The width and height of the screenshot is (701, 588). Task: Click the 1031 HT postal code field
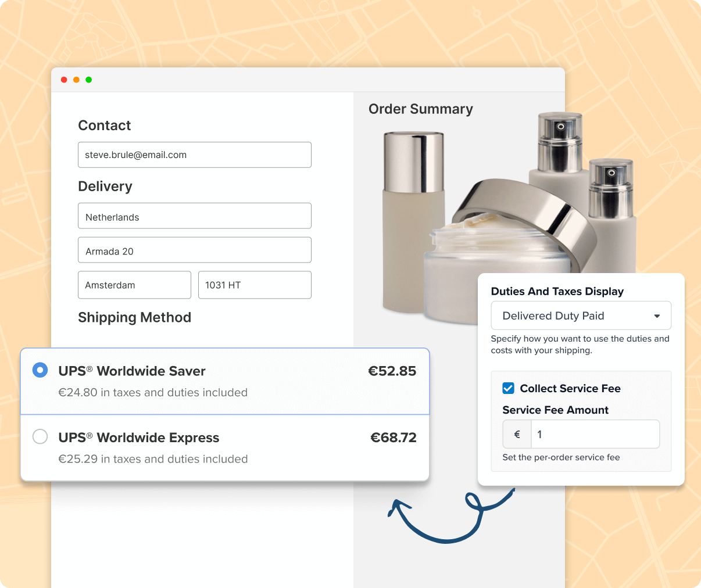pos(255,285)
